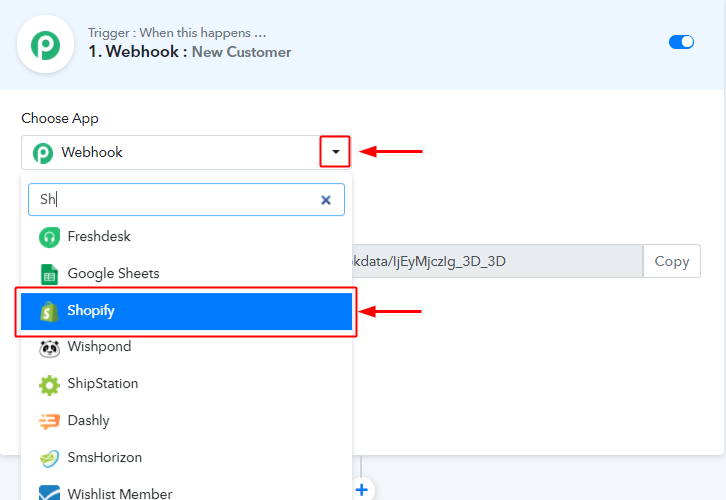The width and height of the screenshot is (726, 500).
Task: Add a new step with plus button
Action: click(362, 489)
